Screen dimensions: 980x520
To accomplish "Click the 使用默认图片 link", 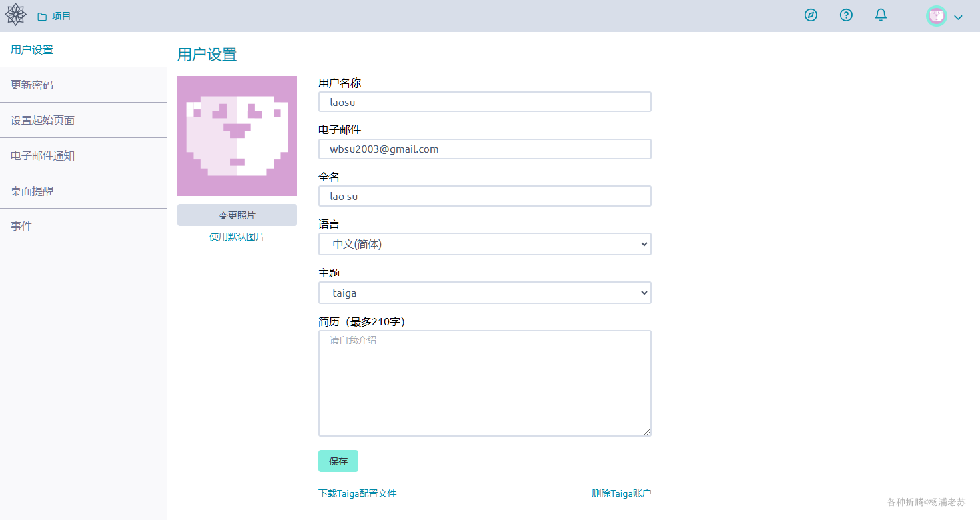I will (237, 237).
